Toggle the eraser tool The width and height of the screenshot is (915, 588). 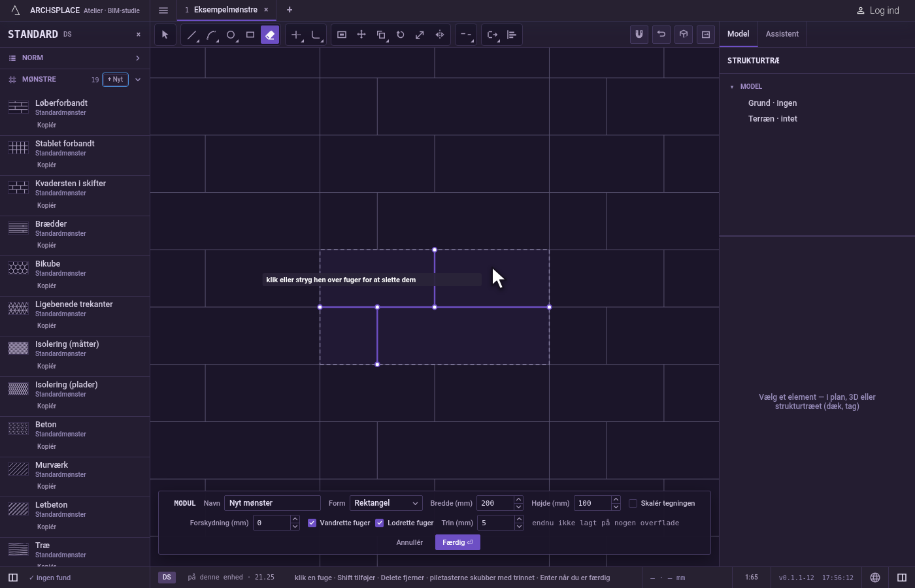270,35
